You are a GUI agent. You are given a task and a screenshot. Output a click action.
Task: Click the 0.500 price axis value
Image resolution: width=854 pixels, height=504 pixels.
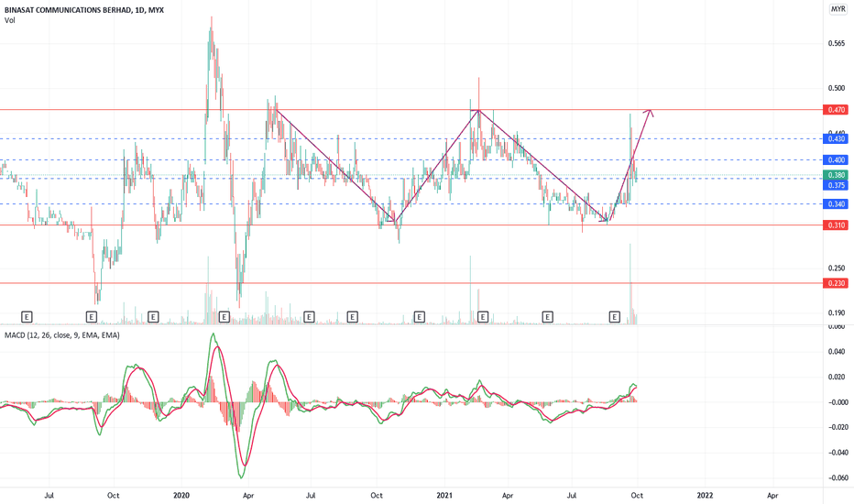pos(837,88)
